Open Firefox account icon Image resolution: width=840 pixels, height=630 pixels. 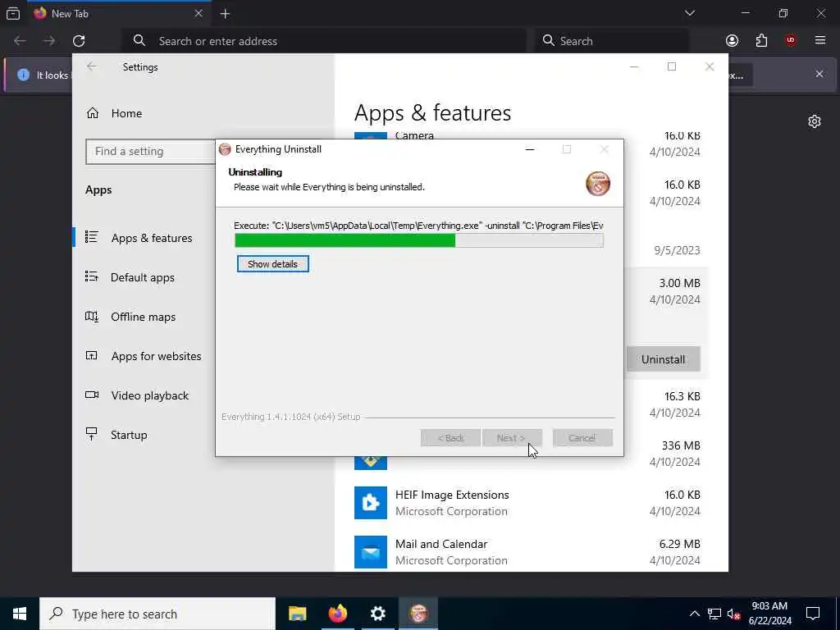tap(732, 41)
